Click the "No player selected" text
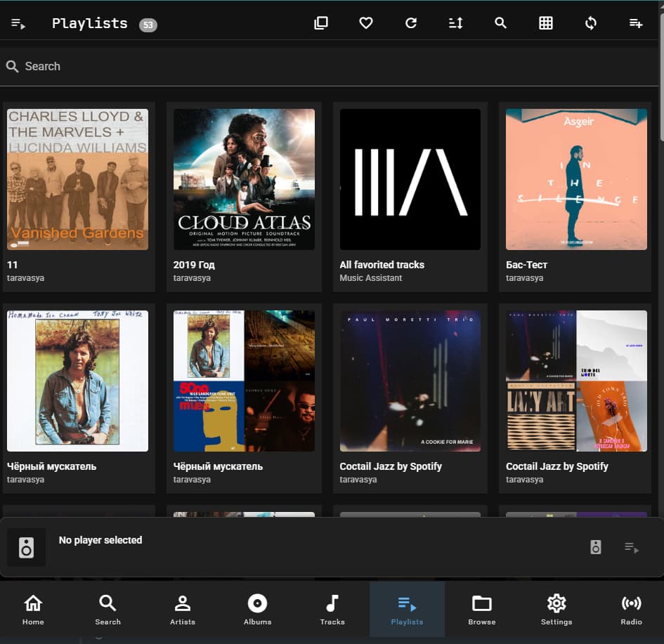Screen dimensions: 664x644 point(100,540)
